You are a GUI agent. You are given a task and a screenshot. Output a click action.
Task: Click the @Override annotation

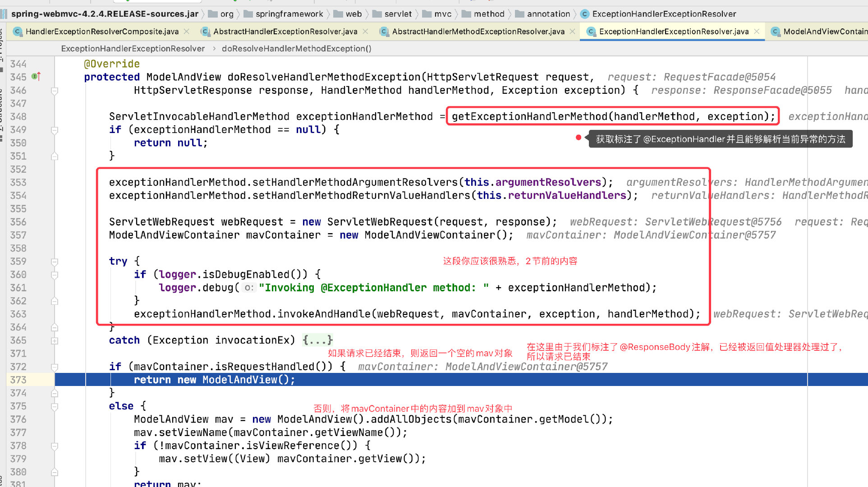point(112,64)
